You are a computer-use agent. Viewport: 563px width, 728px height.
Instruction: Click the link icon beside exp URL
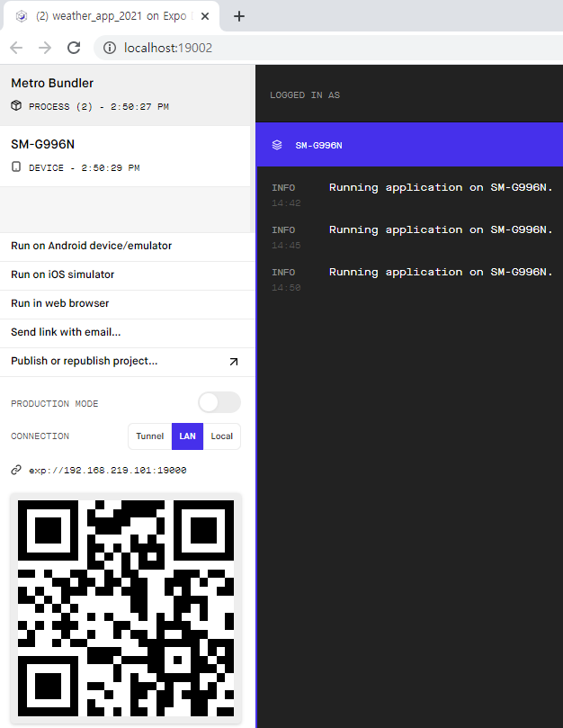pyautogui.click(x=16, y=470)
